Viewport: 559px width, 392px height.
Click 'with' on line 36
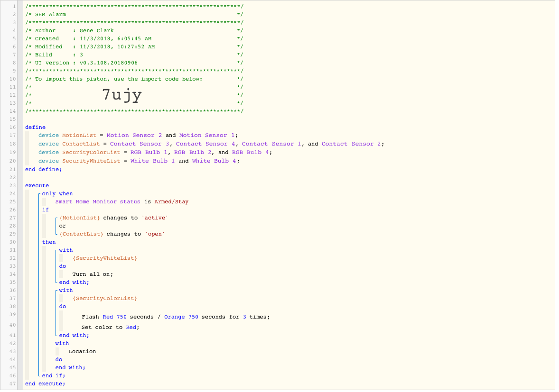point(66,291)
